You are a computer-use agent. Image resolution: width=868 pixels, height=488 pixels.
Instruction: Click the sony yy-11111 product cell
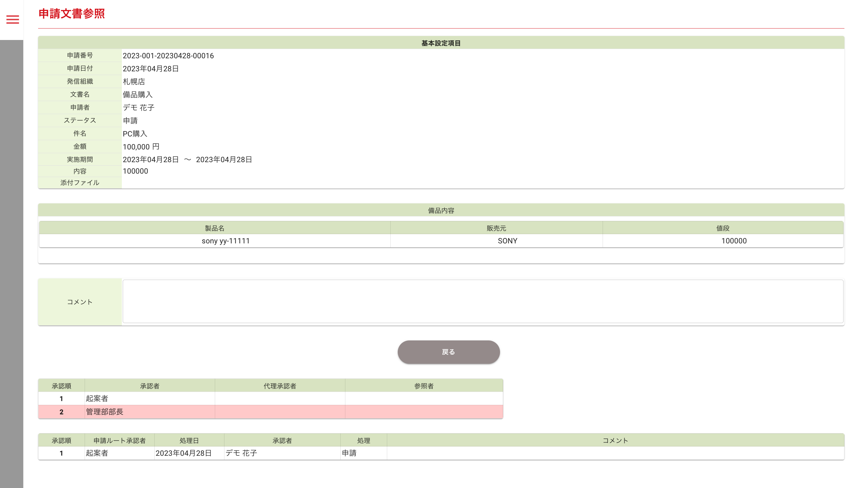(225, 241)
